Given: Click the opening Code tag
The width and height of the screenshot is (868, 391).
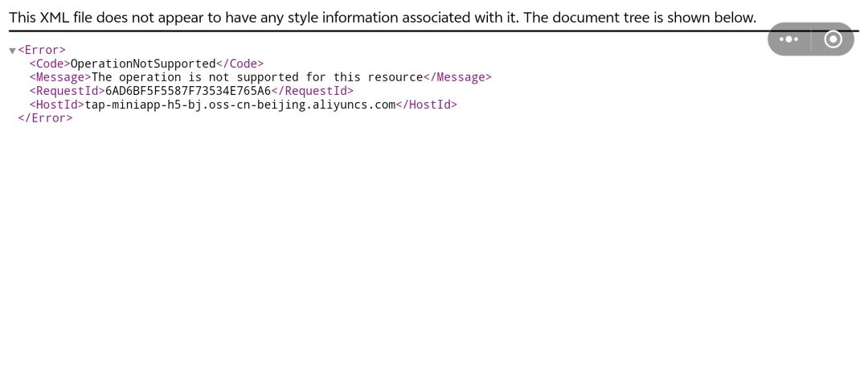Looking at the screenshot, I should pos(50,64).
